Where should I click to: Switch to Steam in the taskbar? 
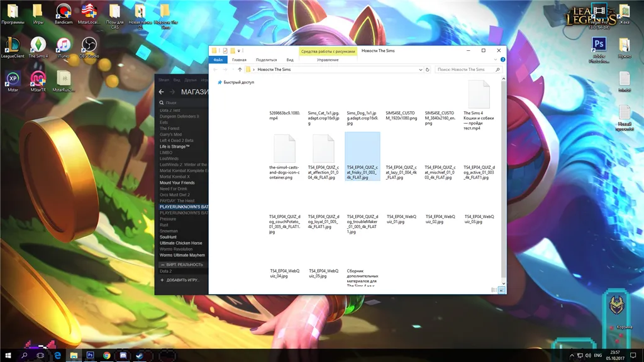click(140, 356)
